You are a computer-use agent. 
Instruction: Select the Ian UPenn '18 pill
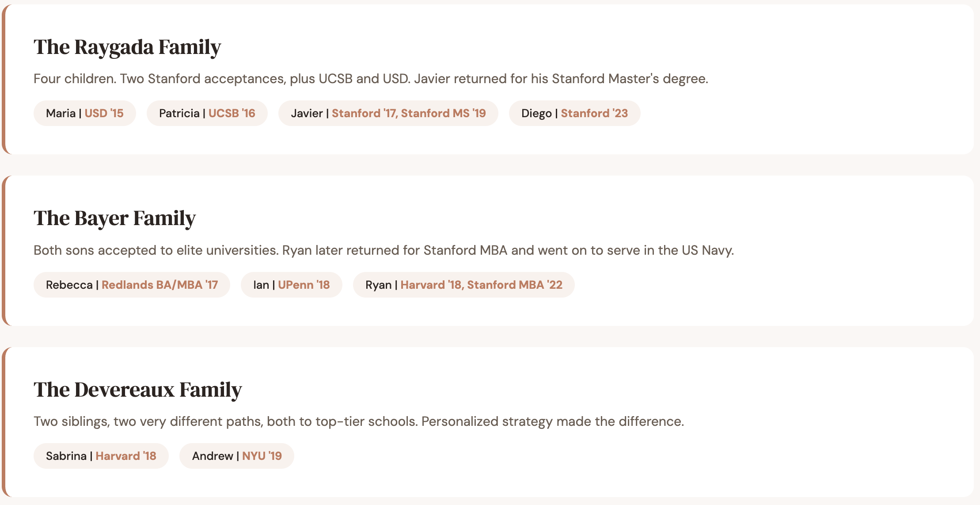point(291,285)
